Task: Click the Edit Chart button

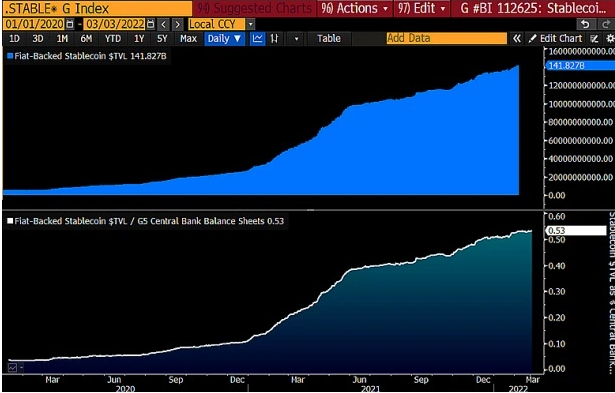Action: (555, 38)
